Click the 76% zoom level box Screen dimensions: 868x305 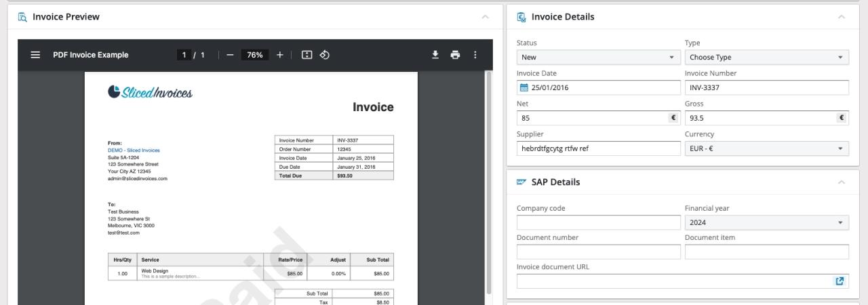coord(255,55)
